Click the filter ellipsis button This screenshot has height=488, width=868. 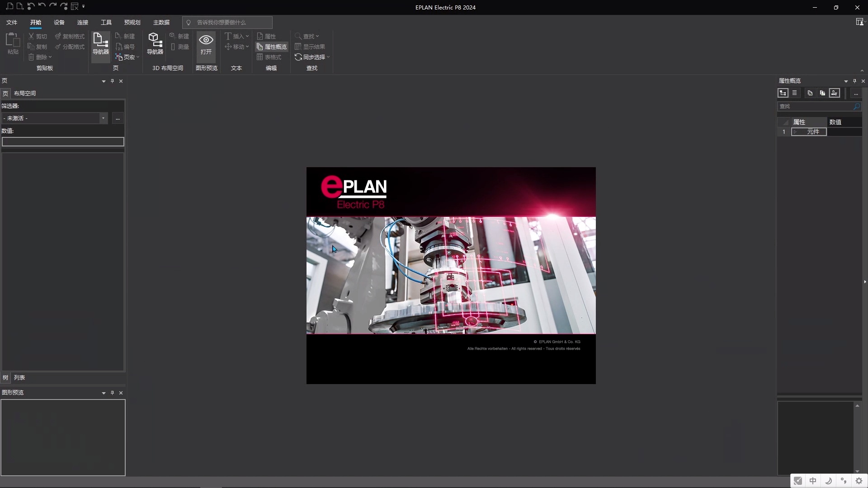[118, 118]
